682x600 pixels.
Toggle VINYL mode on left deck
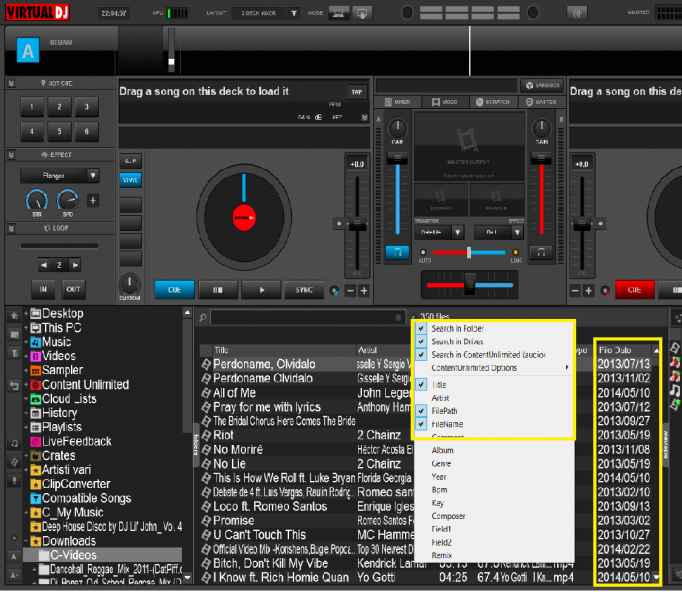tap(130, 180)
